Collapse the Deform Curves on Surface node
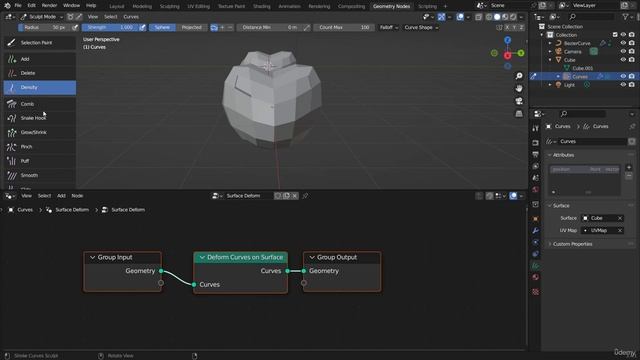This screenshot has height=360, width=640. click(202, 258)
